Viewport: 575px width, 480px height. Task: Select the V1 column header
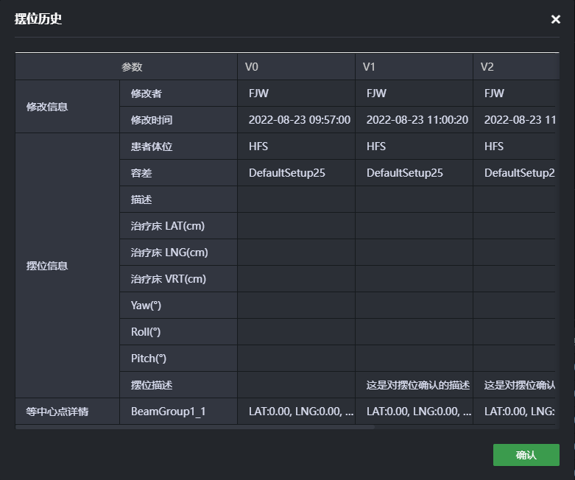(414, 67)
